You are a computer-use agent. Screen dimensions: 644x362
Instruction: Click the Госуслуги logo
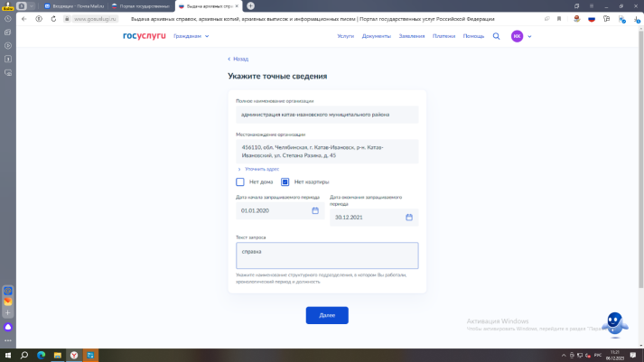pos(145,36)
